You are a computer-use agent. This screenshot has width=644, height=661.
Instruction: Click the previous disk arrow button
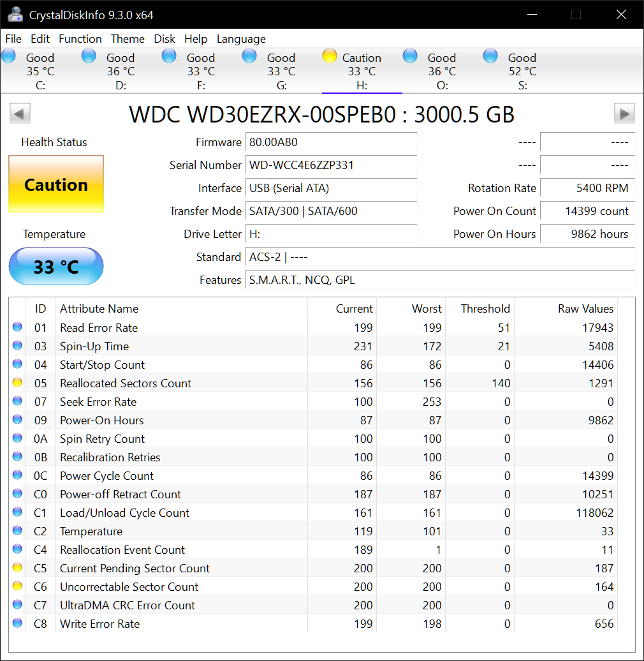click(x=20, y=114)
